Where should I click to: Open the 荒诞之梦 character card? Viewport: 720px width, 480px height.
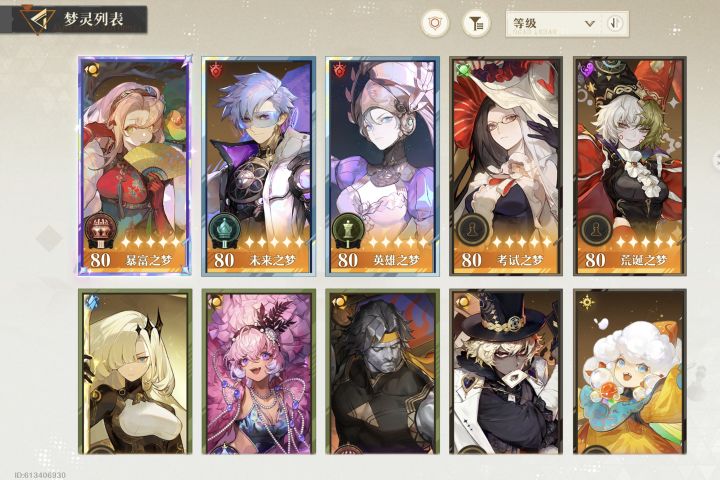pos(630,166)
